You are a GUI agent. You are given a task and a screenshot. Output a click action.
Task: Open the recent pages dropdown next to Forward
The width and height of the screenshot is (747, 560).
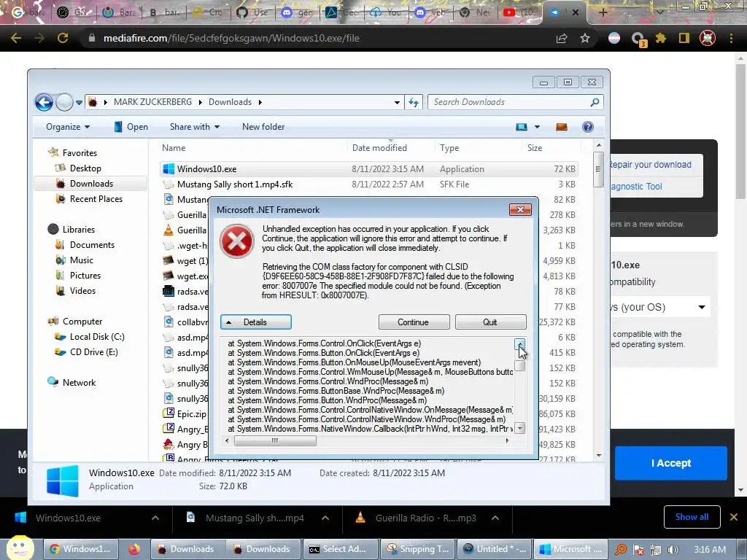(79, 102)
